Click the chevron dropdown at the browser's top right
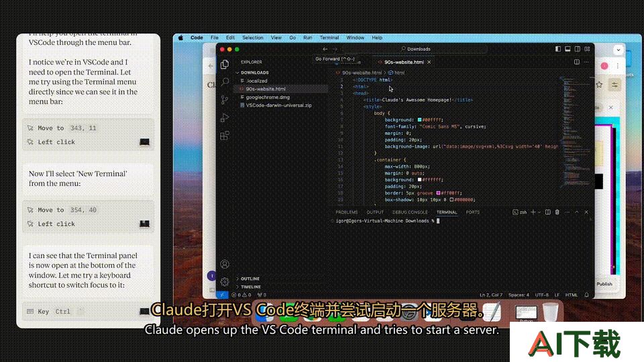Screen dimensions: 644x362 pyautogui.click(x=619, y=50)
